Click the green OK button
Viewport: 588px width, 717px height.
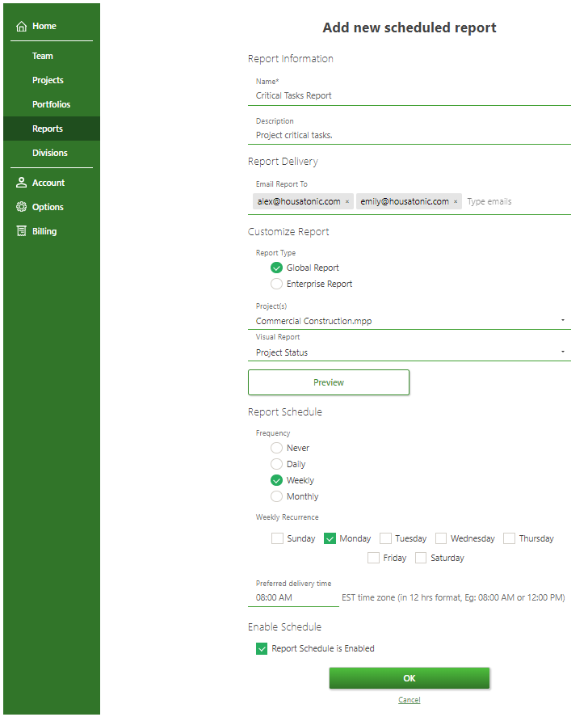[409, 678]
